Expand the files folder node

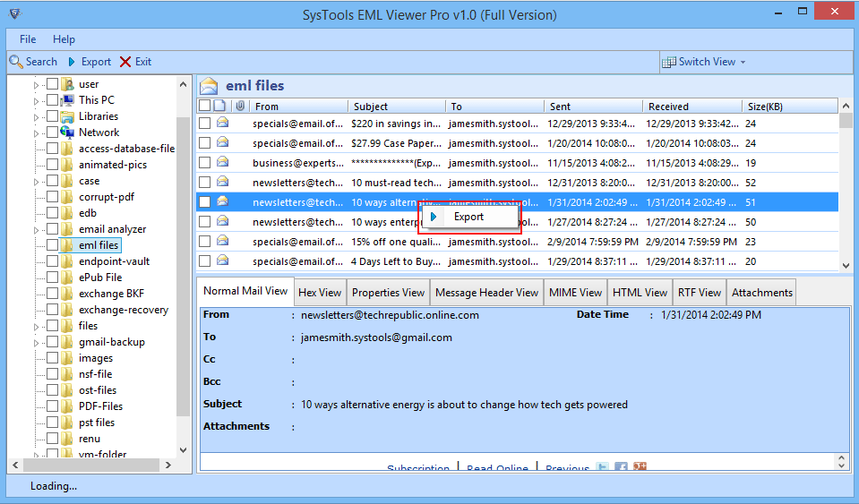36,328
